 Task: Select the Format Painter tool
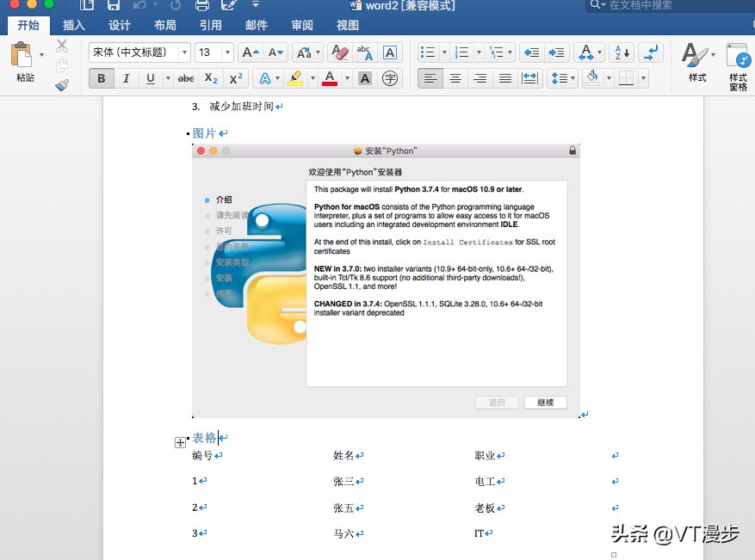(x=61, y=84)
